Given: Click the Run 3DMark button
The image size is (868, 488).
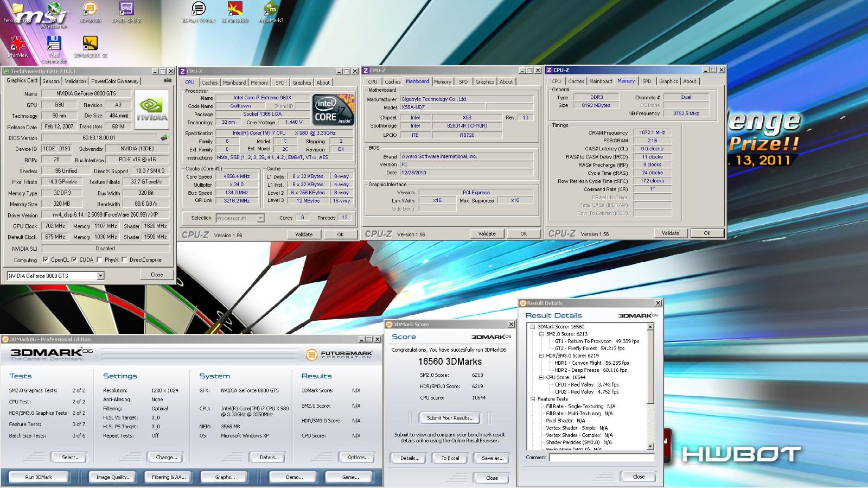Looking at the screenshot, I should coord(39,477).
